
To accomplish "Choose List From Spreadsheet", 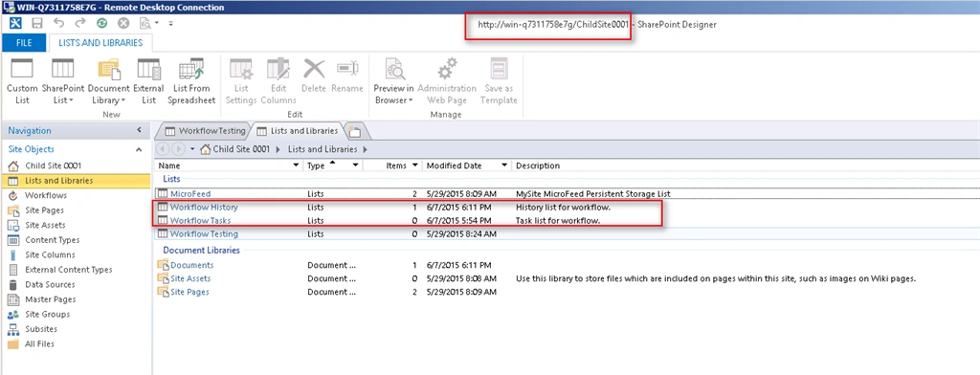I will point(191,81).
